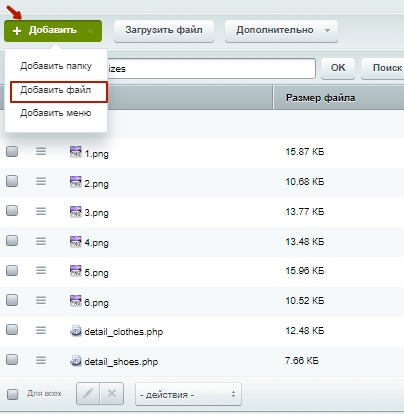404x414 pixels.
Task: Tick the checkbox next to 2.png
Action: [12, 181]
